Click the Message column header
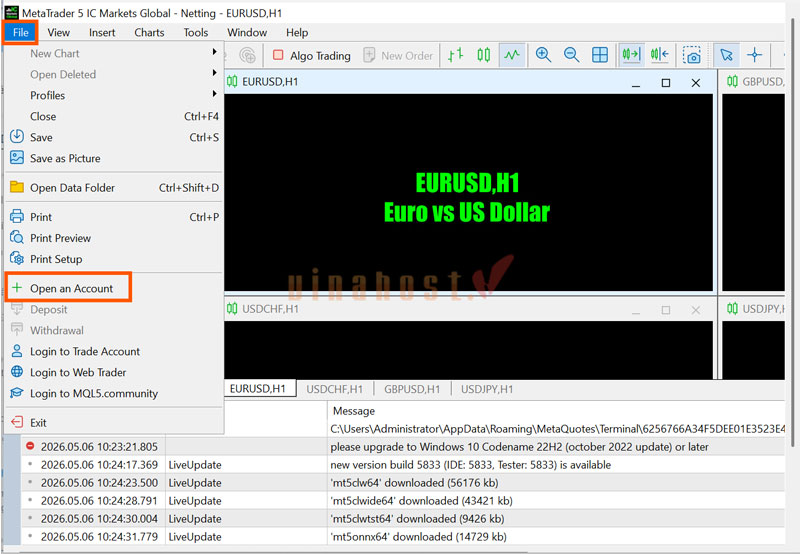800x554 pixels. (354, 411)
